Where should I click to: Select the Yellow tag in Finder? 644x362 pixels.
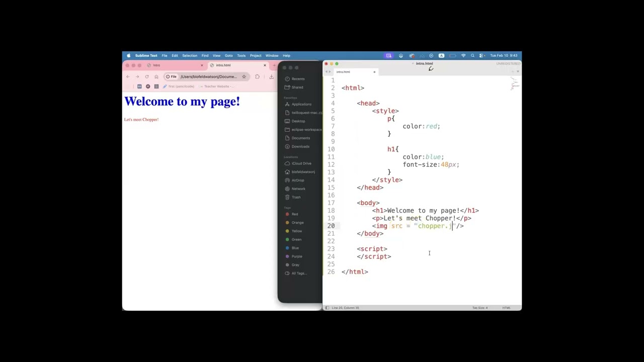pos(294,231)
